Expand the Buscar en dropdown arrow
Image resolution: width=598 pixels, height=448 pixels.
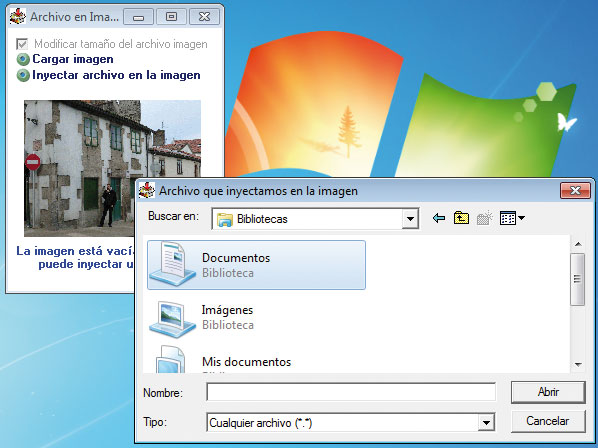click(x=410, y=219)
